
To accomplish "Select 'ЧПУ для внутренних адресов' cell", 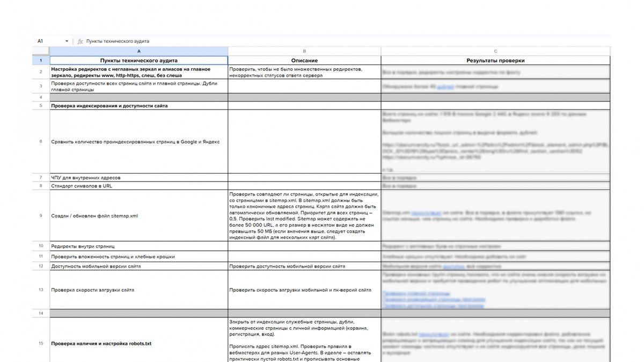I will pos(139,178).
